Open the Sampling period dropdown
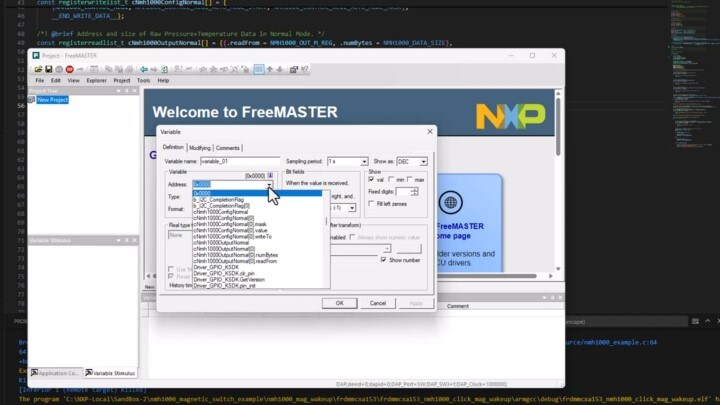This screenshot has width=720, height=405. pos(362,161)
